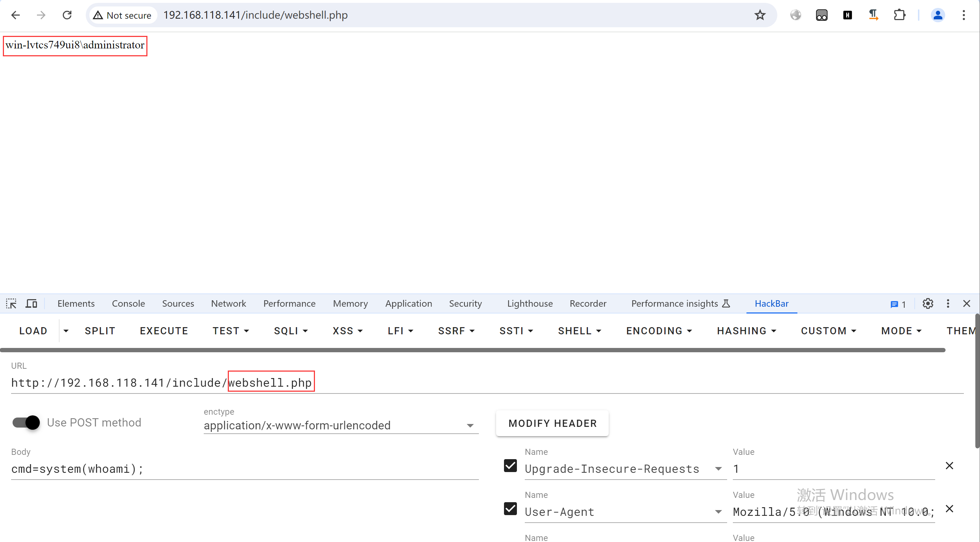980x542 pixels.
Task: Open the glasses-face extension icon
Action: [x=821, y=15]
